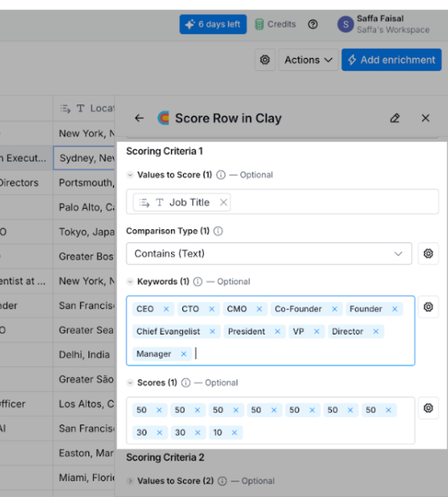Remove the 10 score tag
Image resolution: width=448 pixels, height=497 pixels.
(x=235, y=432)
